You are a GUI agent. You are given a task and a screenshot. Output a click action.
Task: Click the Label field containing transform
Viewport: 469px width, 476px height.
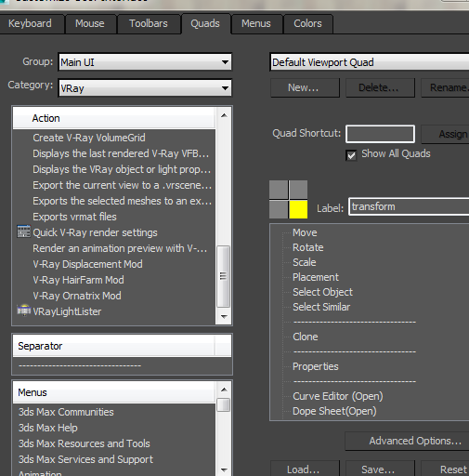pos(409,206)
